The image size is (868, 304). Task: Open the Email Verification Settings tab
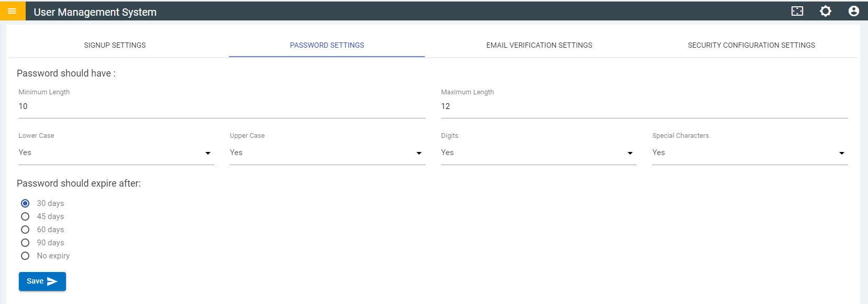[x=539, y=45]
